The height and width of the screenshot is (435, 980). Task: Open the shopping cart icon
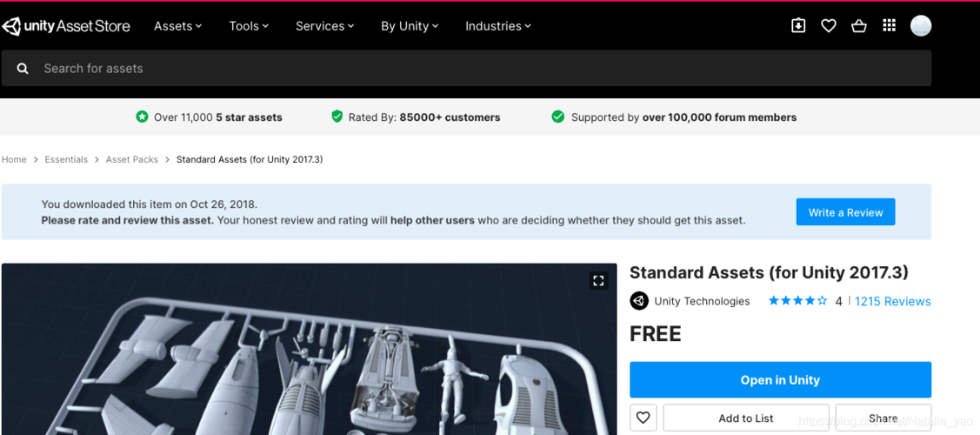coord(859,25)
